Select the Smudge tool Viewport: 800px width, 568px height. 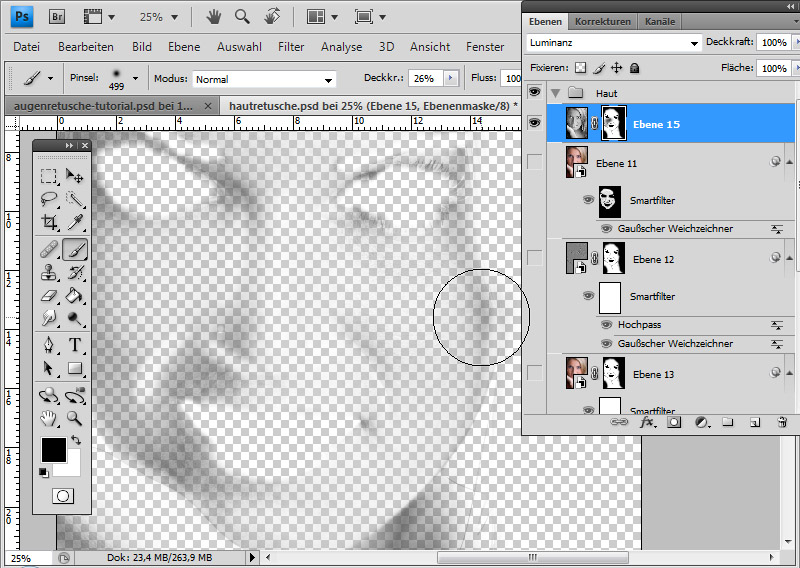49,318
